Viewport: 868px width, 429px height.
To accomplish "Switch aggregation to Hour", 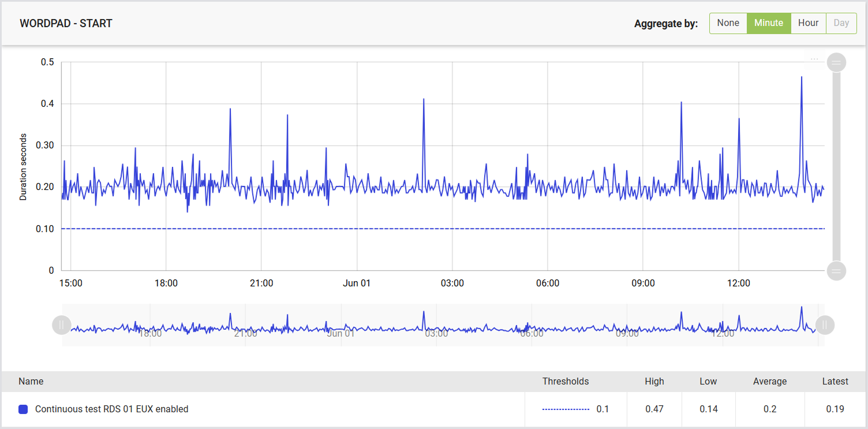I will (808, 23).
